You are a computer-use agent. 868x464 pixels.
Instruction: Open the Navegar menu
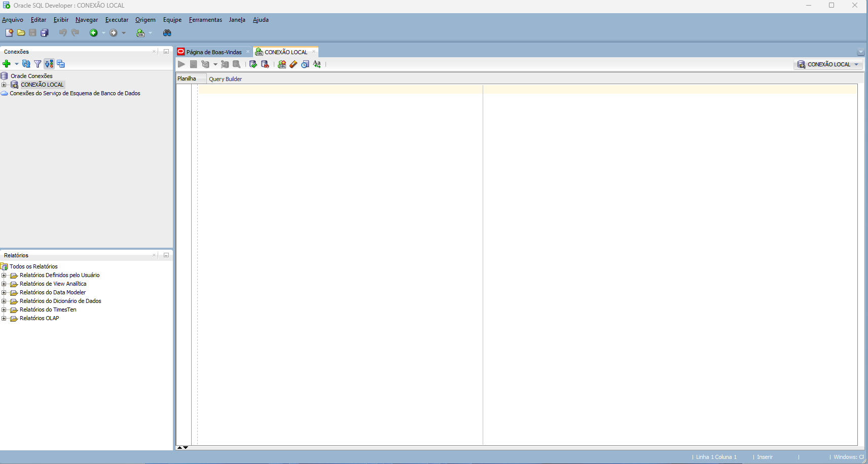(x=87, y=20)
